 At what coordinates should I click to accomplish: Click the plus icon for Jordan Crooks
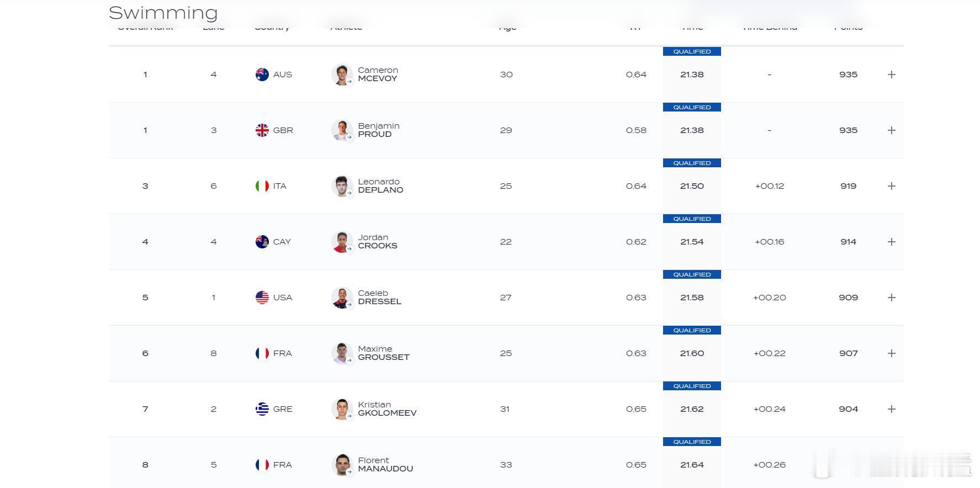(891, 242)
